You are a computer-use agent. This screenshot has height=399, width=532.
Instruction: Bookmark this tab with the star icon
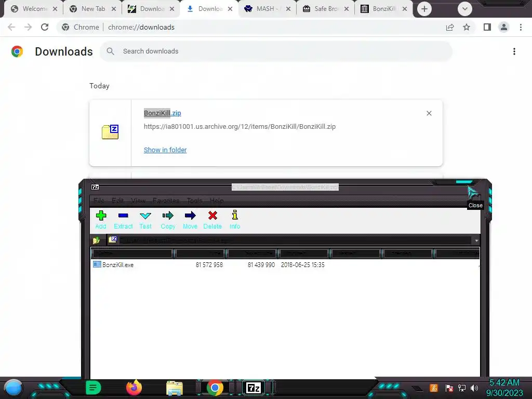tap(467, 27)
